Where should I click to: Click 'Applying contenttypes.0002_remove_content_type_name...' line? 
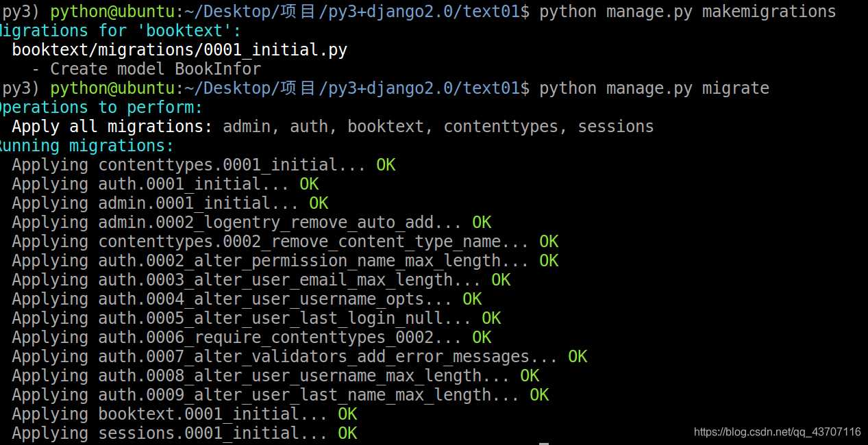pos(285,242)
